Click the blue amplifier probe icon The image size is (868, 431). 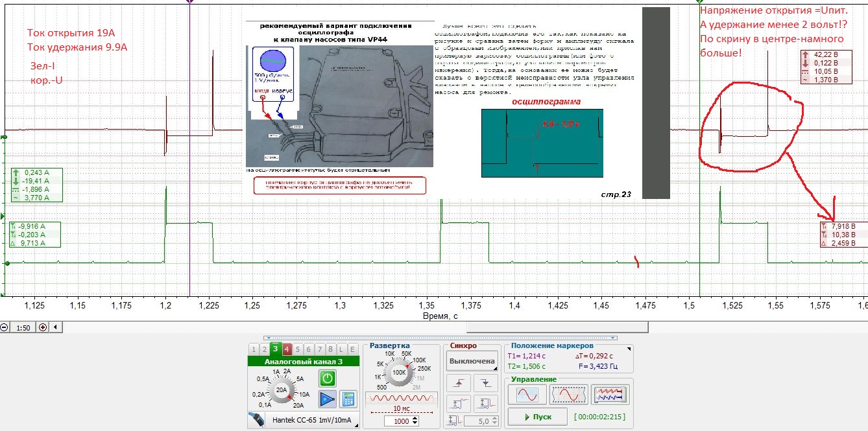coord(328,399)
